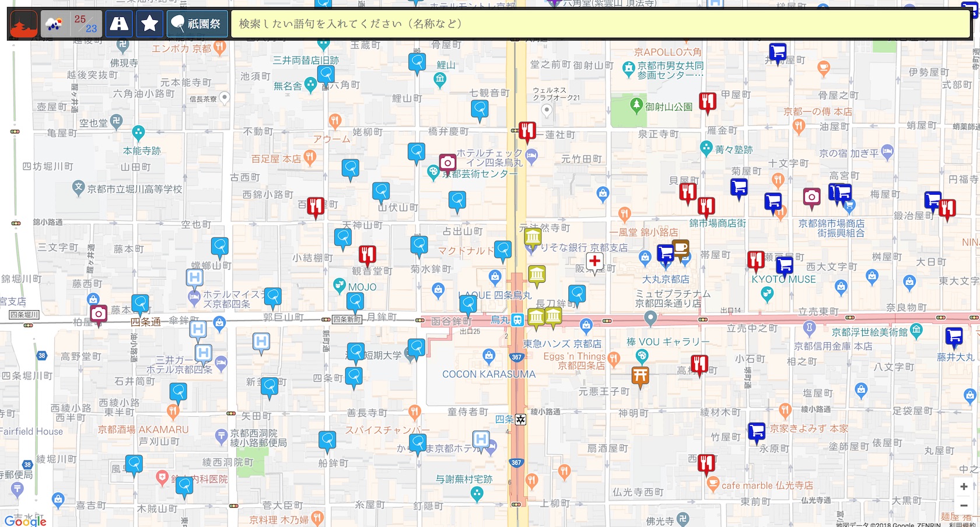Click the brown coffee cup marker

pyautogui.click(x=681, y=248)
